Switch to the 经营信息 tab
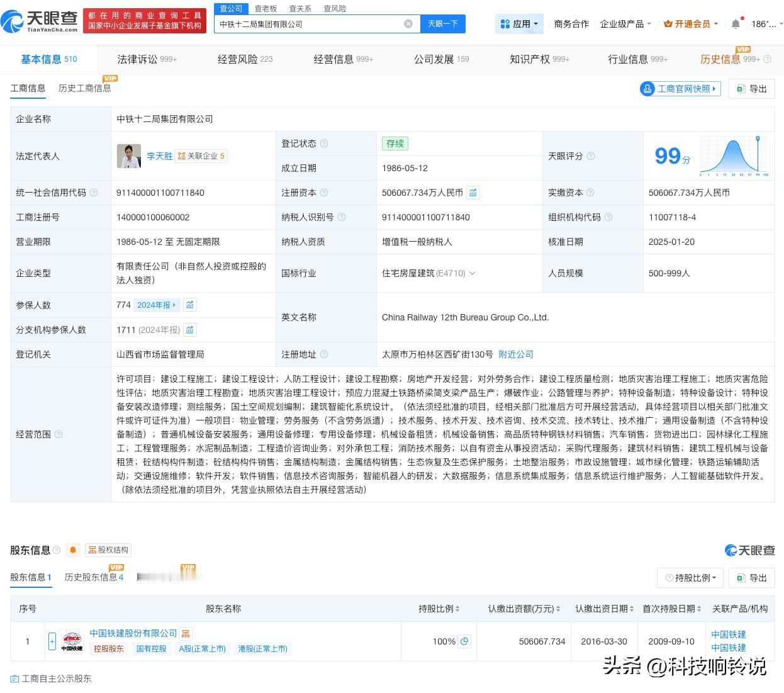The image size is (784, 693). point(344,59)
